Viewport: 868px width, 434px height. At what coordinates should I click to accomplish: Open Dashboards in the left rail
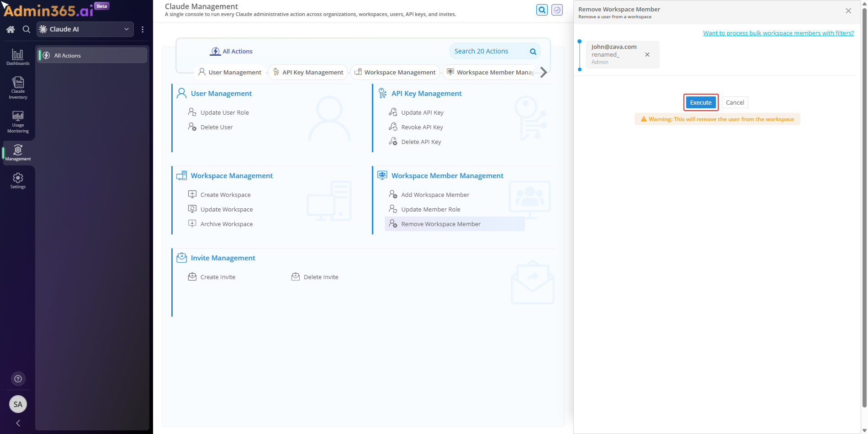click(x=18, y=57)
